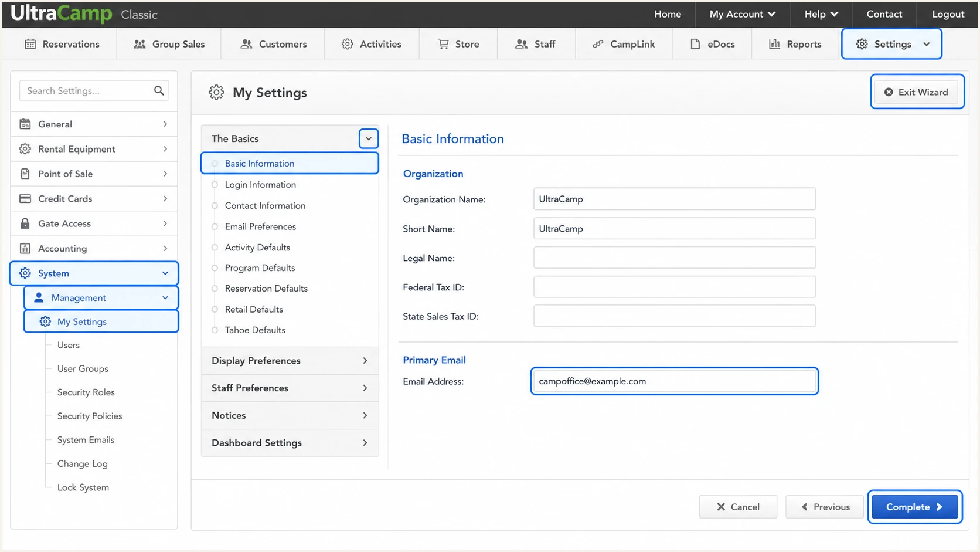Click the magnifier icon in Search Settings

(x=159, y=90)
